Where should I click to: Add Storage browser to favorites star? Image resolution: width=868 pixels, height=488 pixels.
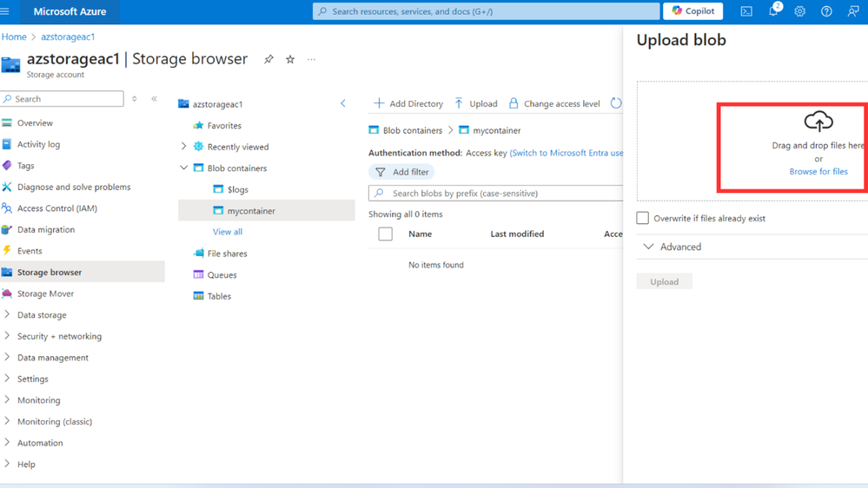click(x=290, y=59)
